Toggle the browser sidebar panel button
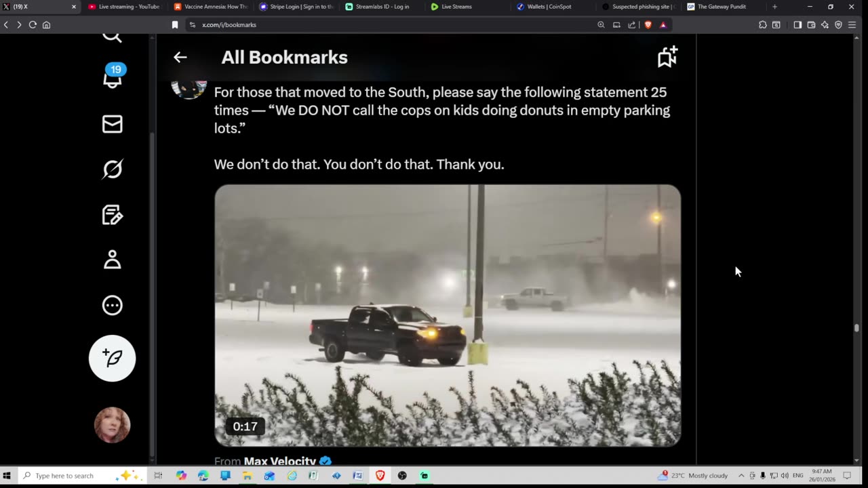 click(797, 24)
